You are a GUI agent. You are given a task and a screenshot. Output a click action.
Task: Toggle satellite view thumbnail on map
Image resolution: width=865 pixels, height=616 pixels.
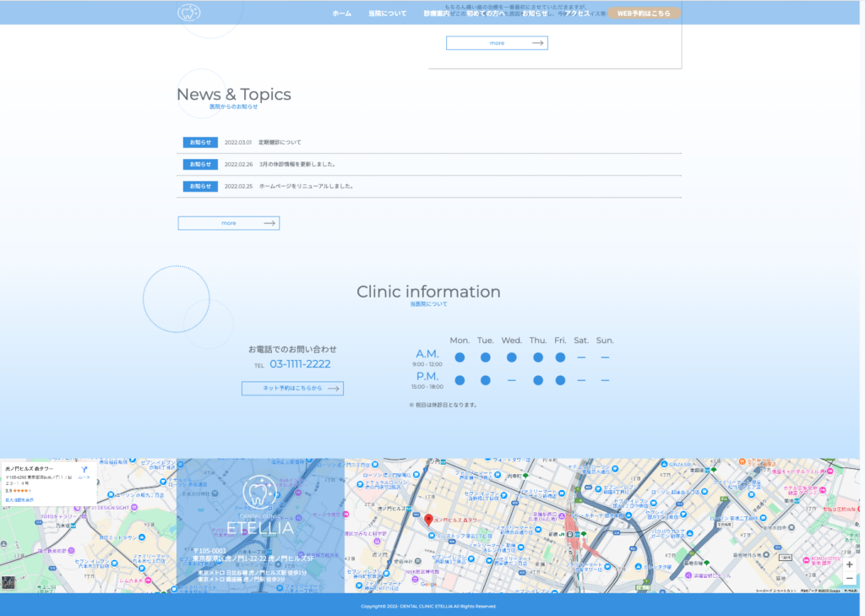[x=8, y=582]
